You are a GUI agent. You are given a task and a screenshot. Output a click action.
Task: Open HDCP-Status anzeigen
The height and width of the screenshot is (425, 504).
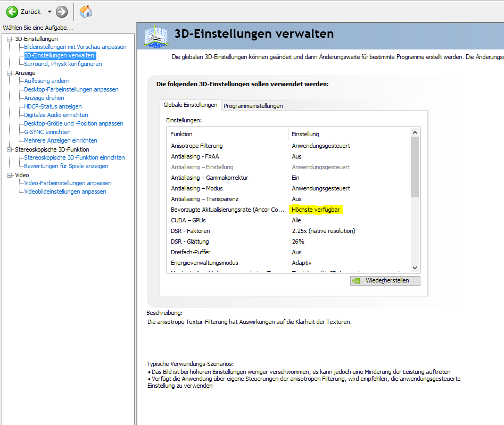(x=53, y=106)
